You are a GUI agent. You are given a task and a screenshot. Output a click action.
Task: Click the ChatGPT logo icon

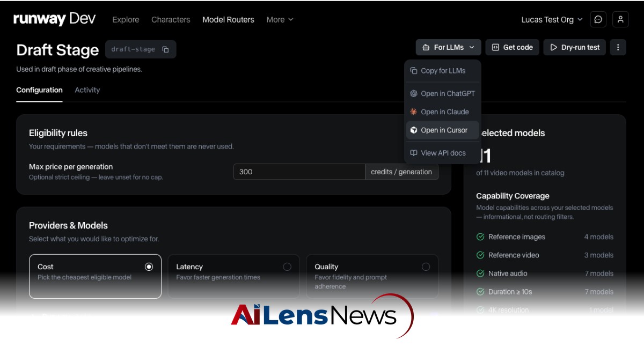[x=414, y=93]
